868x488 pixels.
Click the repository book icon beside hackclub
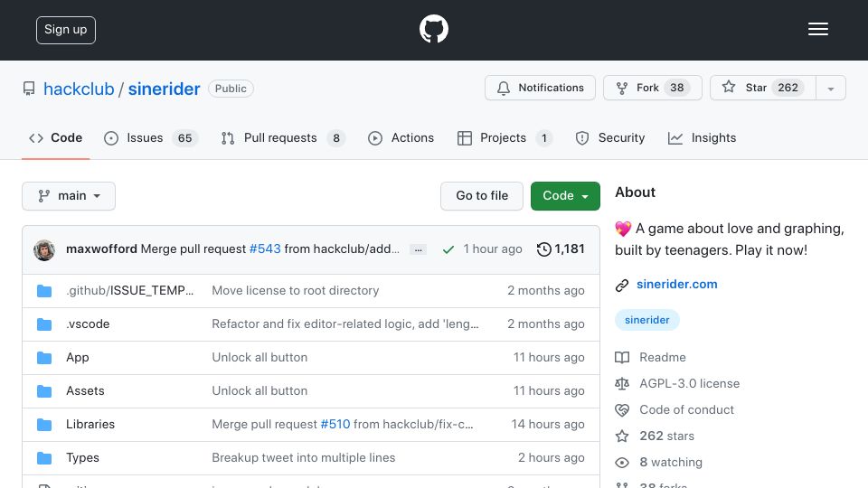(x=29, y=89)
